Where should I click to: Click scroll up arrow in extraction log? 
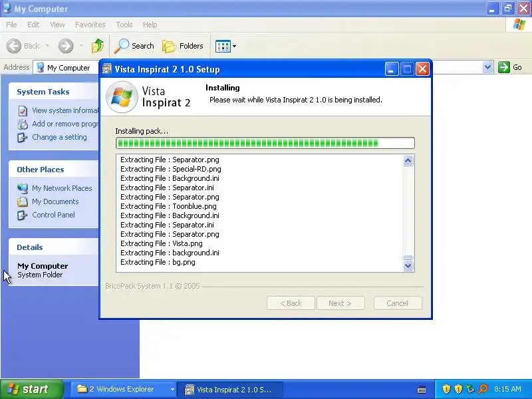pos(408,160)
